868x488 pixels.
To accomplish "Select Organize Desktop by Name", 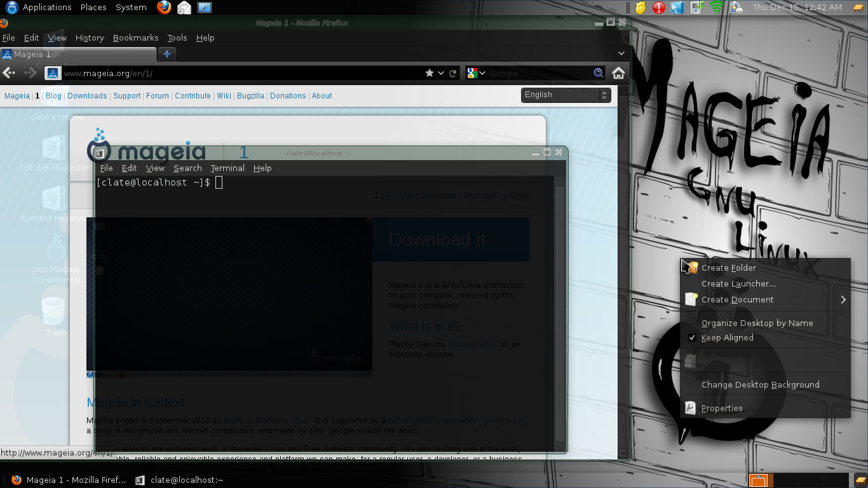I will point(765,323).
